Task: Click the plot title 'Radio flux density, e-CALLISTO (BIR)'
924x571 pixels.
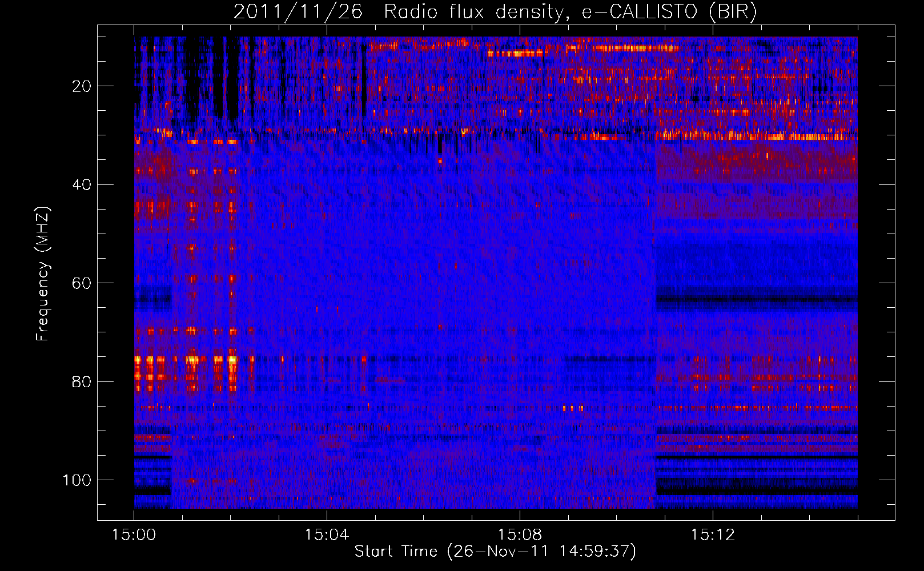Action: (571, 12)
